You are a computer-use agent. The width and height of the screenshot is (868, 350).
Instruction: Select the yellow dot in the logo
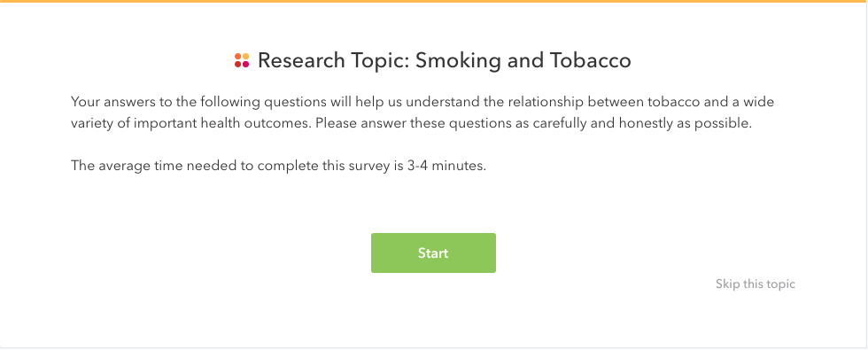pyautogui.click(x=246, y=57)
